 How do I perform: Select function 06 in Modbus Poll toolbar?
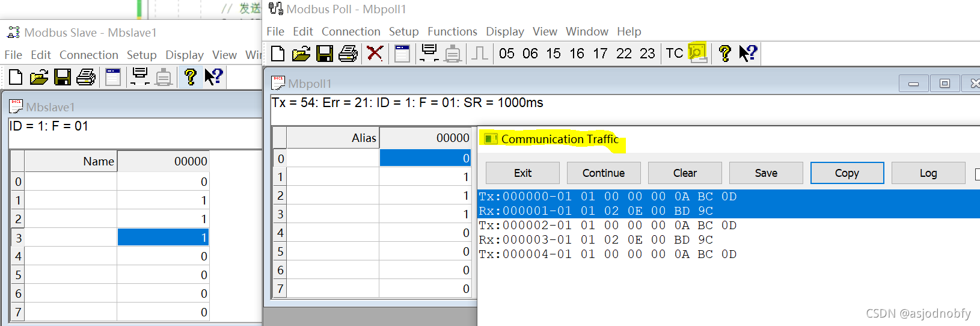point(530,54)
